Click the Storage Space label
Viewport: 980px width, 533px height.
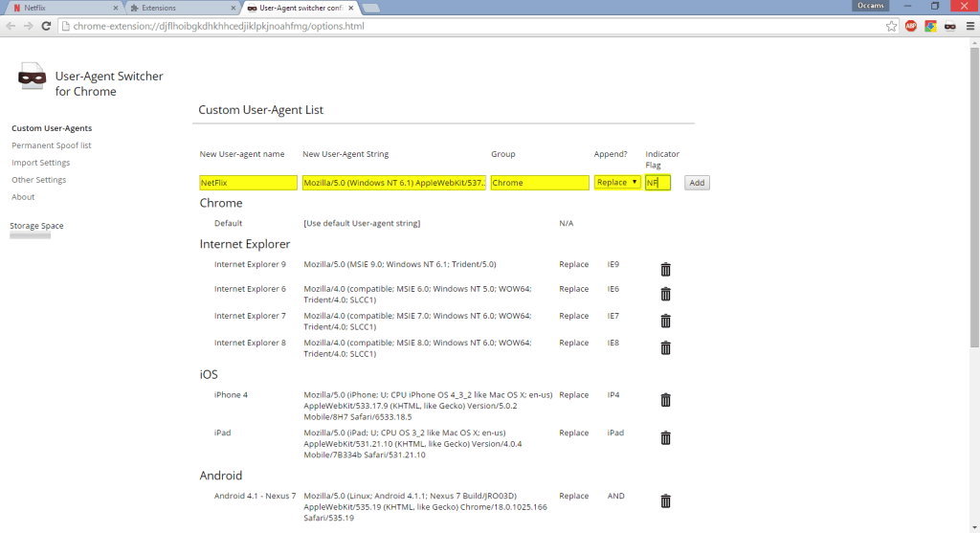point(37,226)
